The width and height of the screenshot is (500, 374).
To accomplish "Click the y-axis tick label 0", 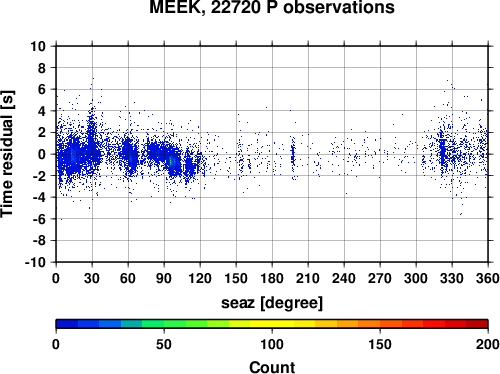I will tap(42, 154).
